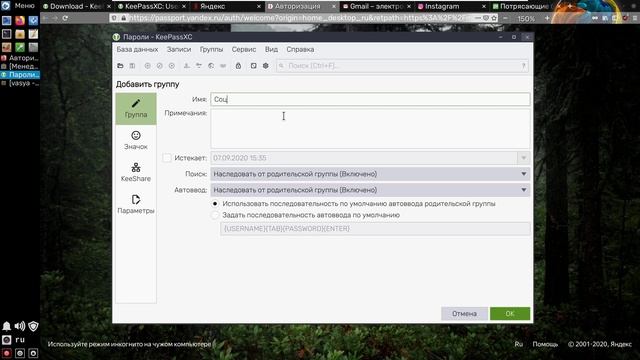Screen dimensions: 640x360
Task: Open the Сервис menu
Action: coord(244,49)
